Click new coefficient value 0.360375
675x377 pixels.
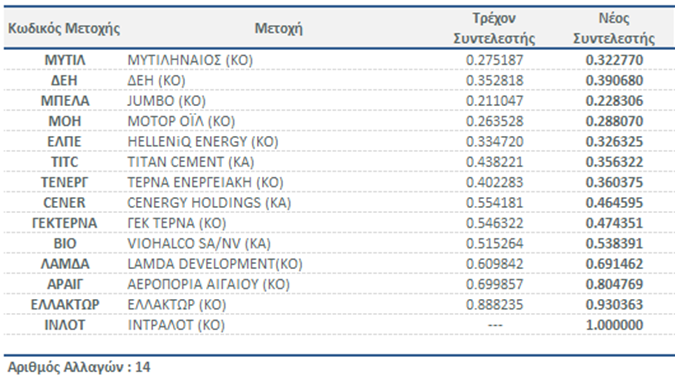(614, 182)
